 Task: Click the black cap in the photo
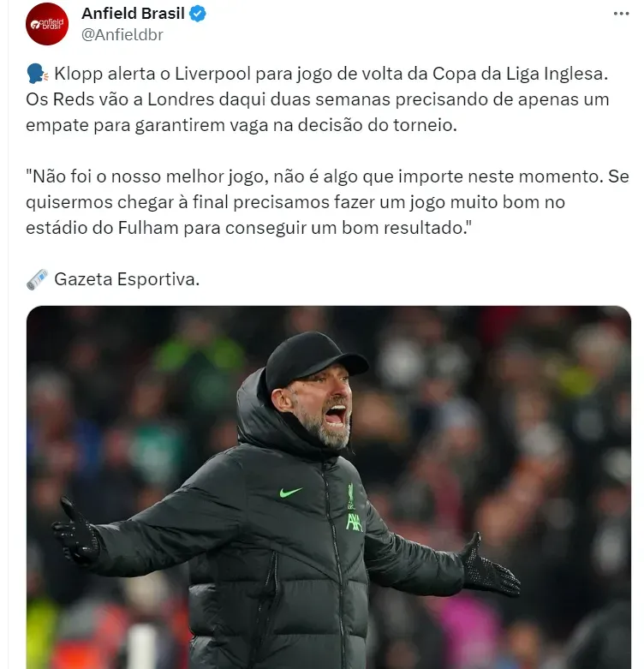[x=315, y=358]
